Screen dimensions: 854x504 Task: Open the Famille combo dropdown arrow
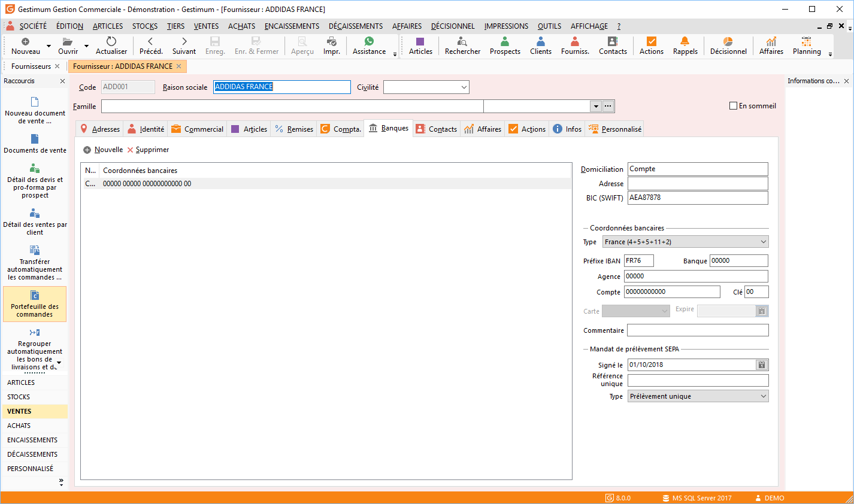point(595,107)
